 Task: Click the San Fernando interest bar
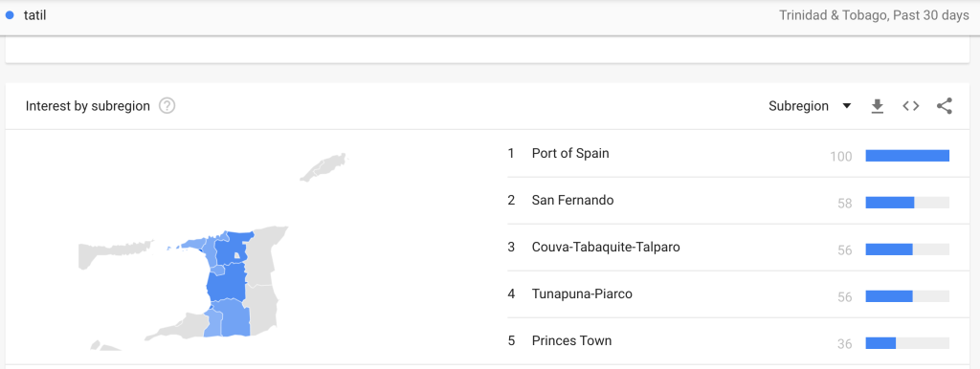907,203
